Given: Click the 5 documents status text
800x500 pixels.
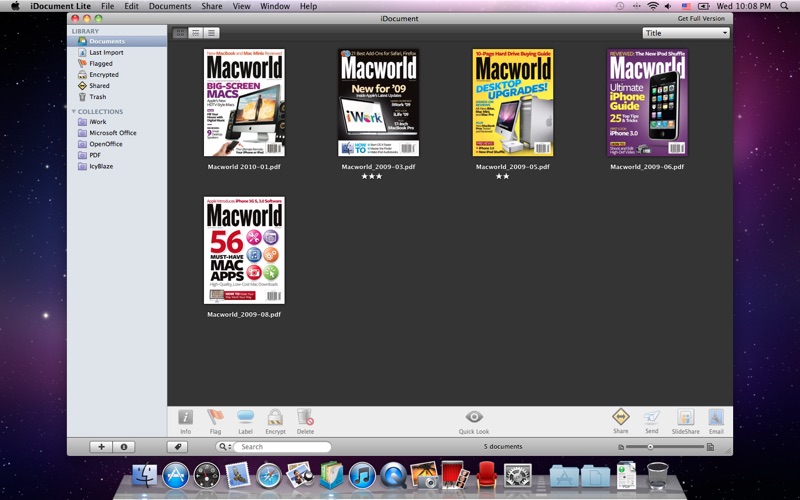Looking at the screenshot, I should 503,446.
